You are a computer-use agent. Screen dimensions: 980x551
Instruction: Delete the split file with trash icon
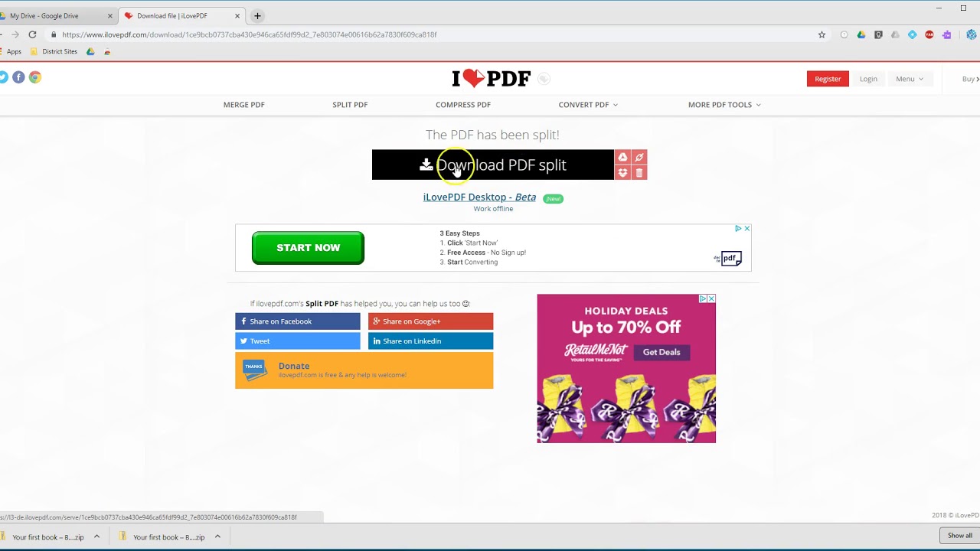[639, 173]
